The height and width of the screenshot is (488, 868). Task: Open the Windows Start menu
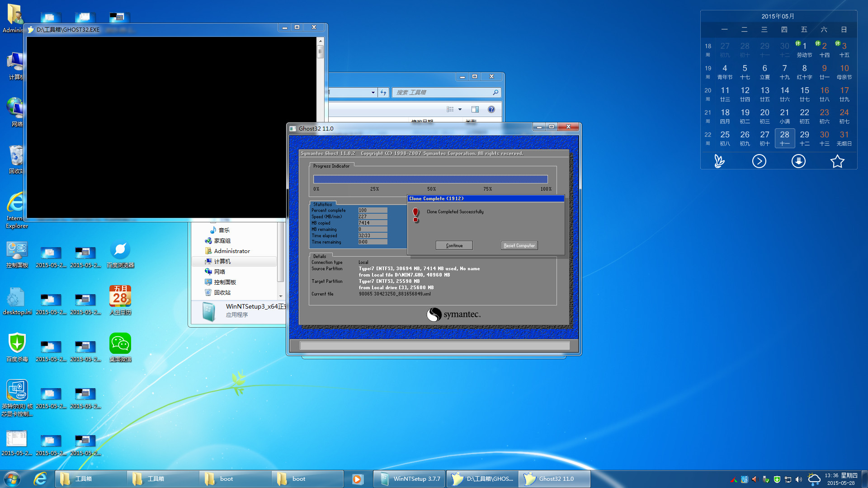[x=12, y=479]
